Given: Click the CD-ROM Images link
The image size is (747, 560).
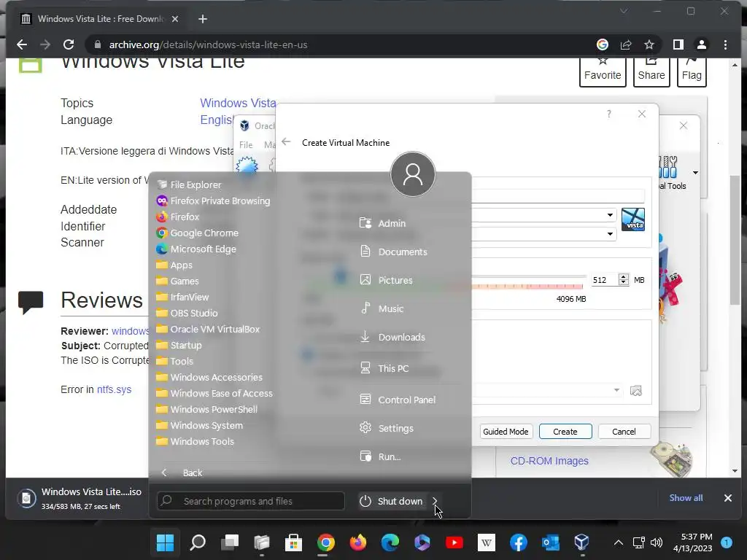Looking at the screenshot, I should click(x=549, y=461).
